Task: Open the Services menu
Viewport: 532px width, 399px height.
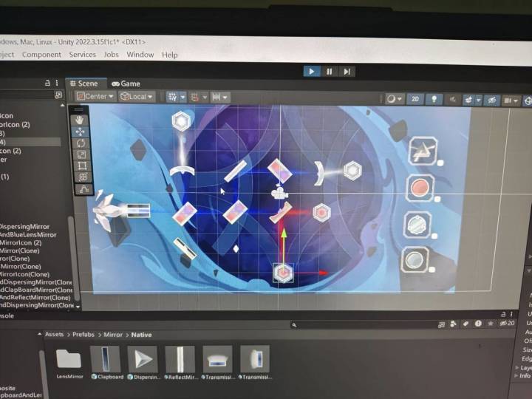Action: 83,54
